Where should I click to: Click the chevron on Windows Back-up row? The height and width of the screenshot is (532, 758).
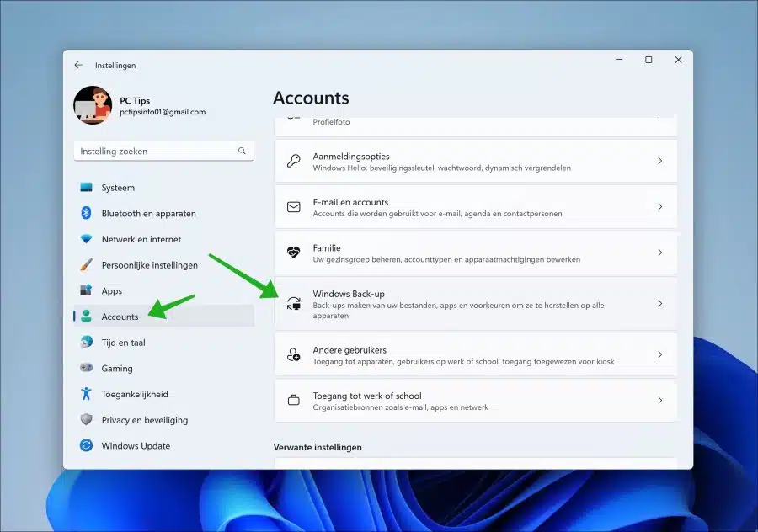[659, 303]
